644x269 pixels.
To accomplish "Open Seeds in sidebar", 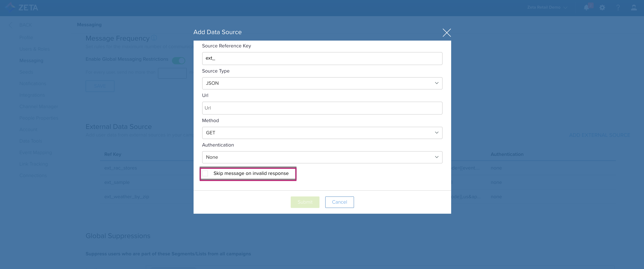I will (26, 72).
